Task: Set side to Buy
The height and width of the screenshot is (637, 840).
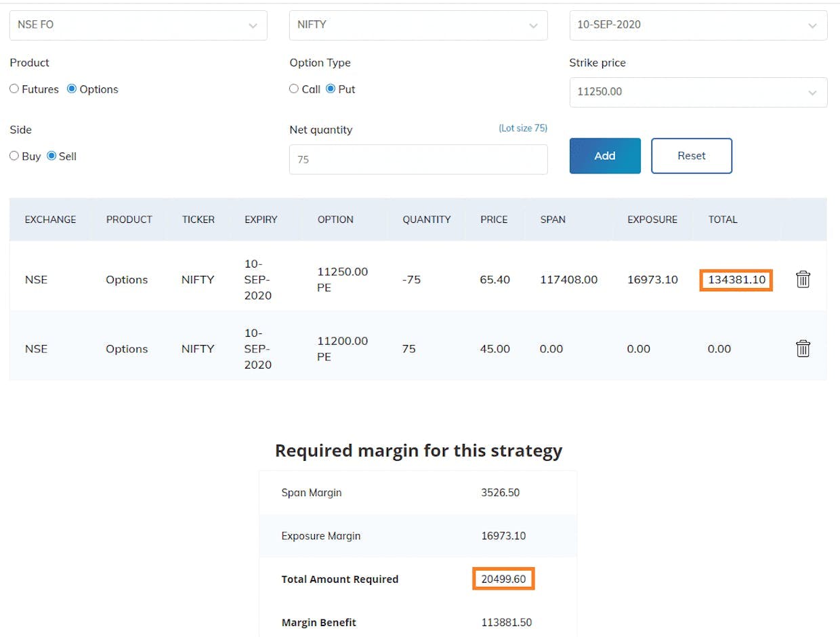Action: (x=14, y=156)
